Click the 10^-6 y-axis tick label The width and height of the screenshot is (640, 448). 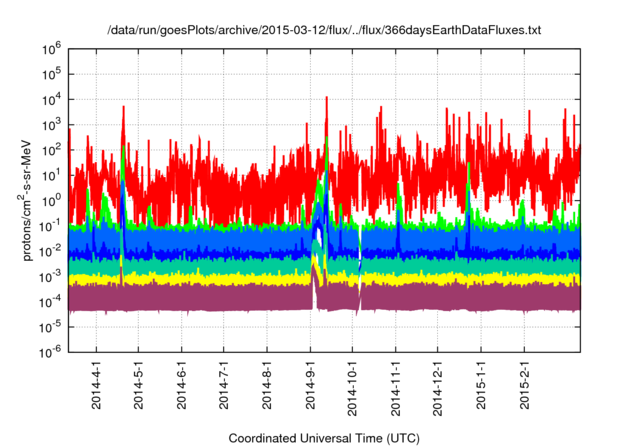coord(50,353)
